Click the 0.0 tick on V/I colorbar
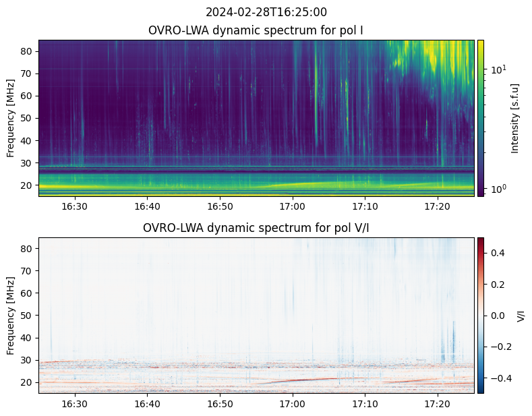This screenshot has height=416, width=532. [x=496, y=315]
